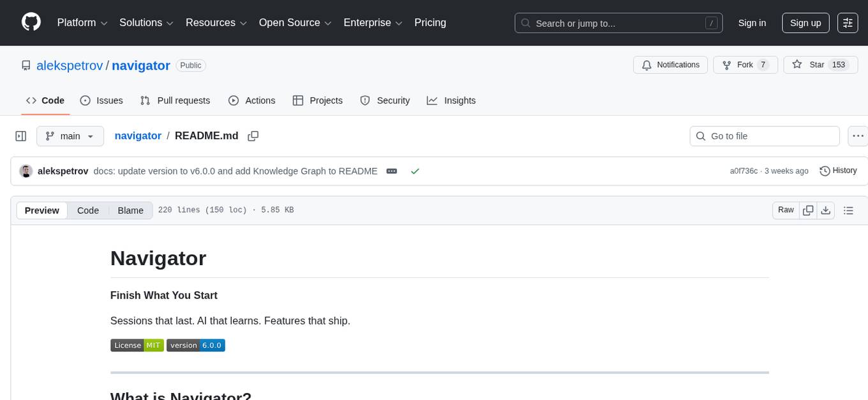This screenshot has width=868, height=400.
Task: Switch to the Blame tab
Action: coord(130,210)
